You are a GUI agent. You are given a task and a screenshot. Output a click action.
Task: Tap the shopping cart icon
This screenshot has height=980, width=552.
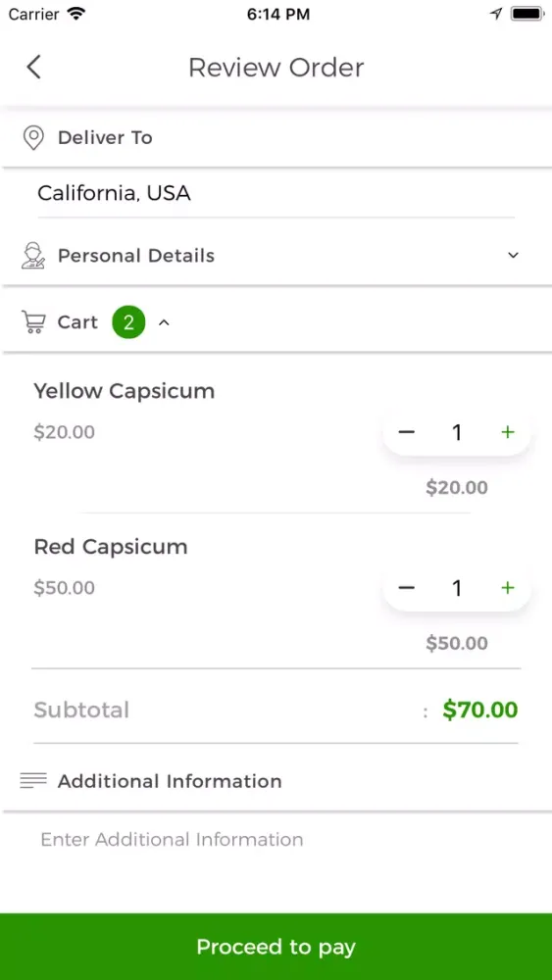(33, 321)
